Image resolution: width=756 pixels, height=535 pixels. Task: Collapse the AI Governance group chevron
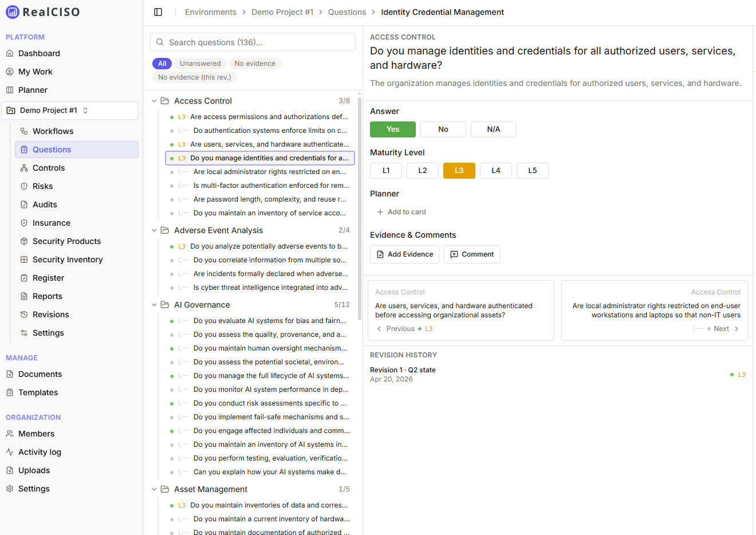(154, 305)
